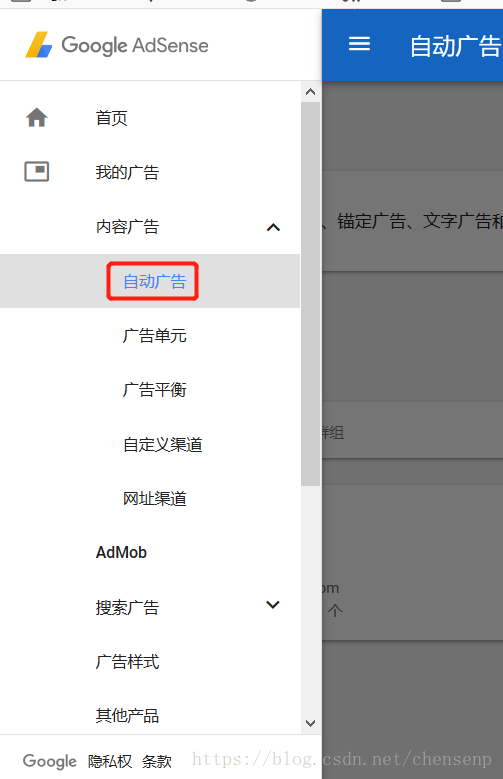The image size is (503, 779).
Task: Click the ad unit icon beside 我的广告
Action: coord(37,171)
